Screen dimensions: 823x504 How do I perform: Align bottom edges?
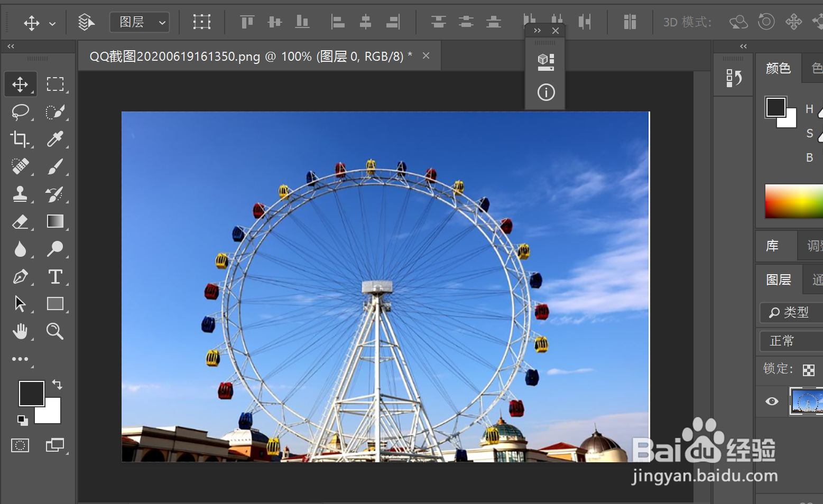[x=302, y=22]
